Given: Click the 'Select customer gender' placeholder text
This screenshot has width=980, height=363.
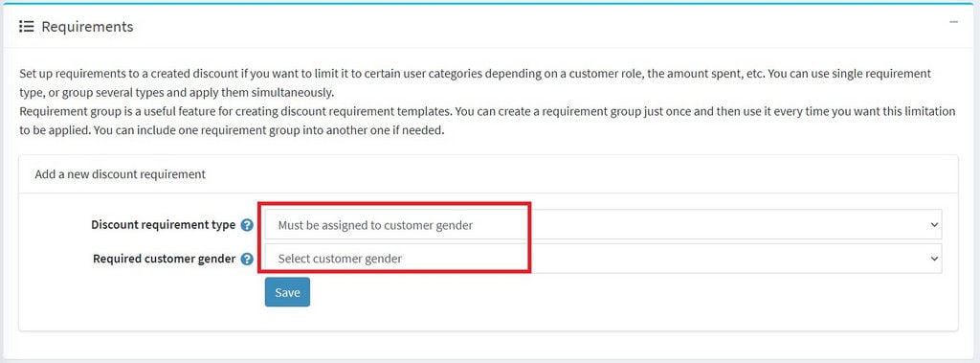Looking at the screenshot, I should click(340, 259).
